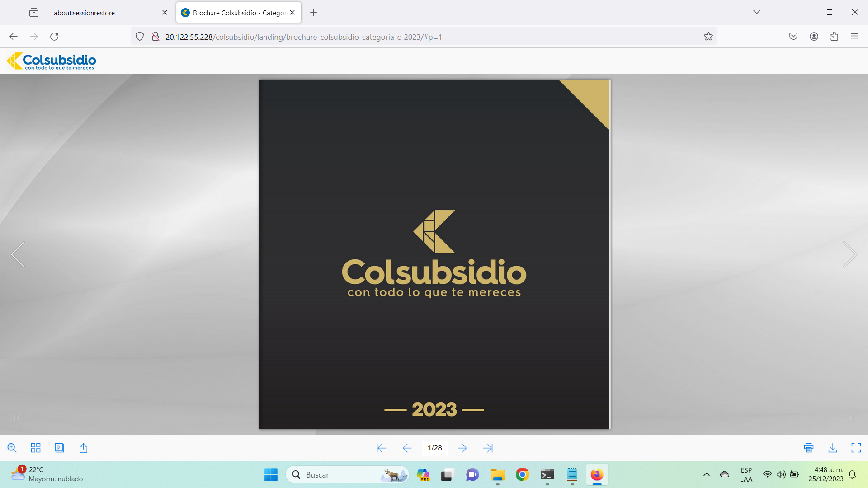This screenshot has height=488, width=868.
Task: Print the brochure
Action: pyautogui.click(x=809, y=448)
